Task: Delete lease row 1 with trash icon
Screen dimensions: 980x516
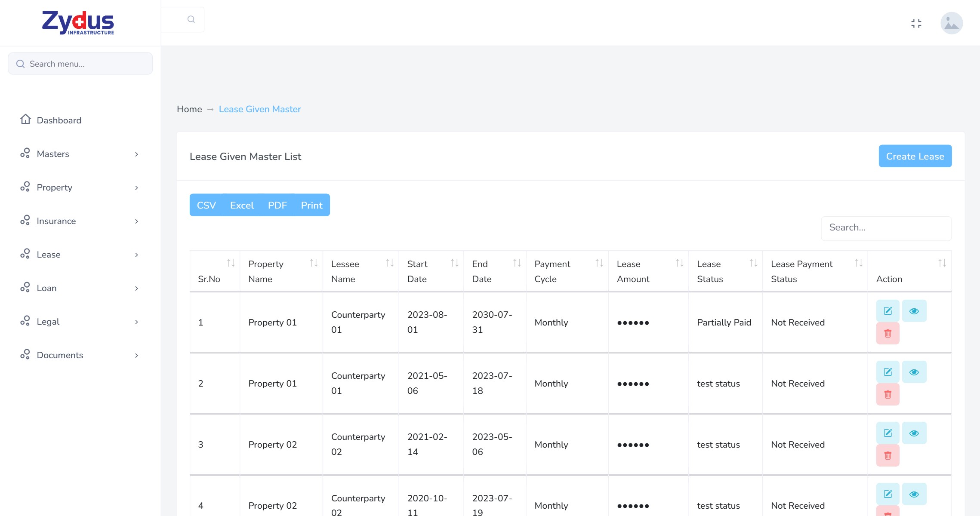Action: [x=888, y=333]
